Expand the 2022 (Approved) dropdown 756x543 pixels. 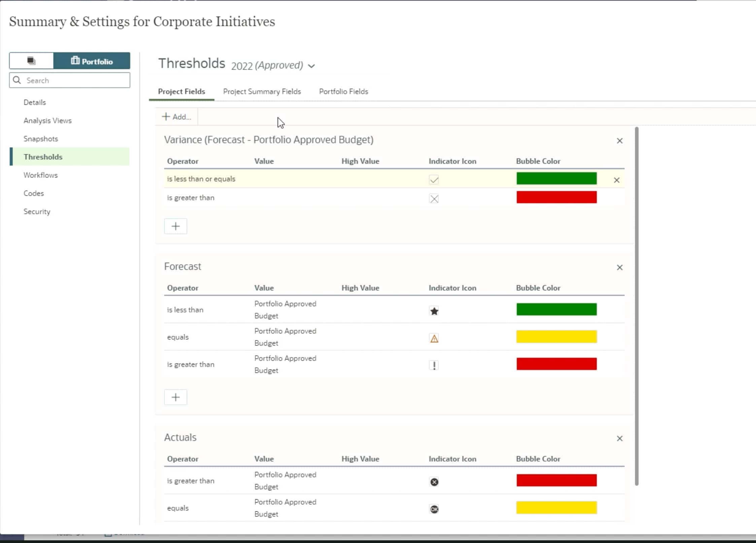point(311,66)
